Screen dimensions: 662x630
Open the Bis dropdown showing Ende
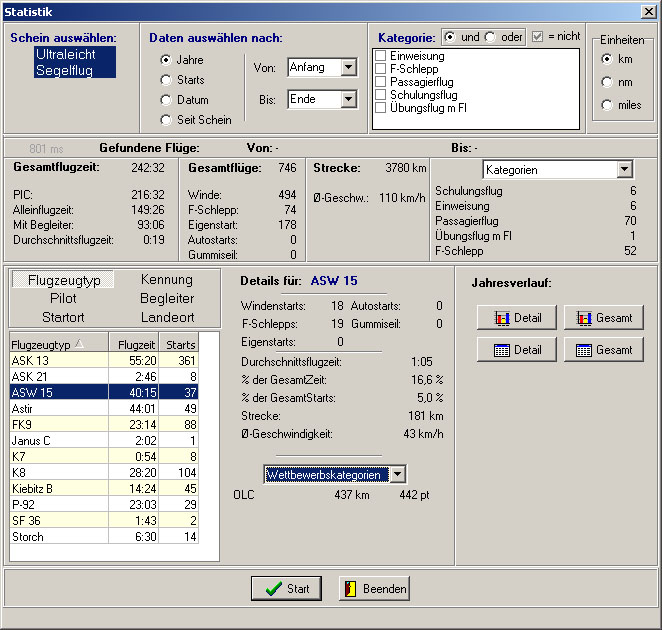click(x=349, y=99)
